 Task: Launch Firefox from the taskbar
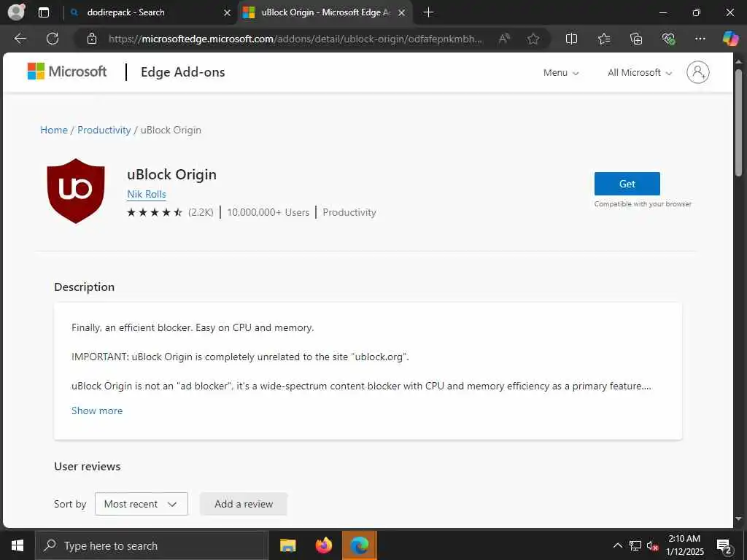click(324, 545)
